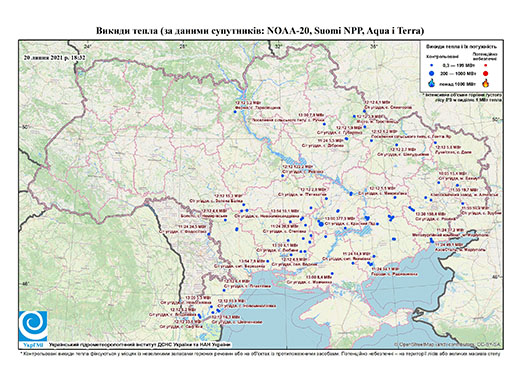This screenshot has width=520, height=368.
Task: Click the orange flame icon in legend
Action: click(x=486, y=83)
